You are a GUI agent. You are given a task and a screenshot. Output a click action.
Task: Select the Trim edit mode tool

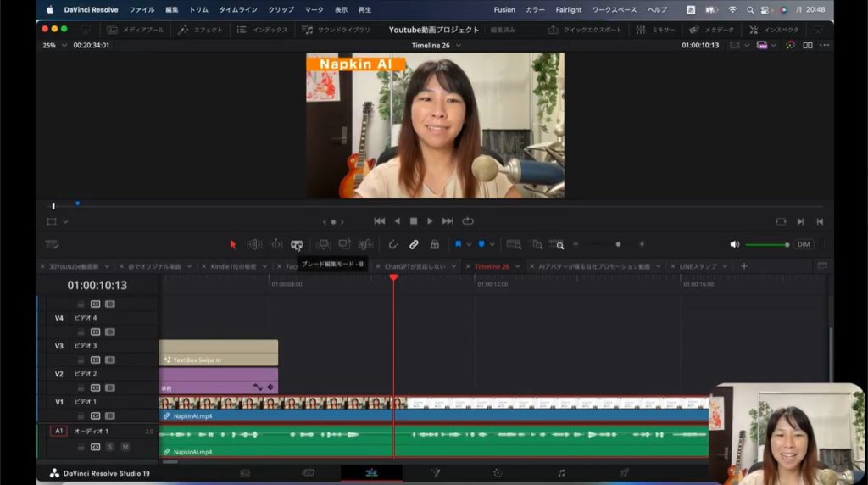click(254, 244)
